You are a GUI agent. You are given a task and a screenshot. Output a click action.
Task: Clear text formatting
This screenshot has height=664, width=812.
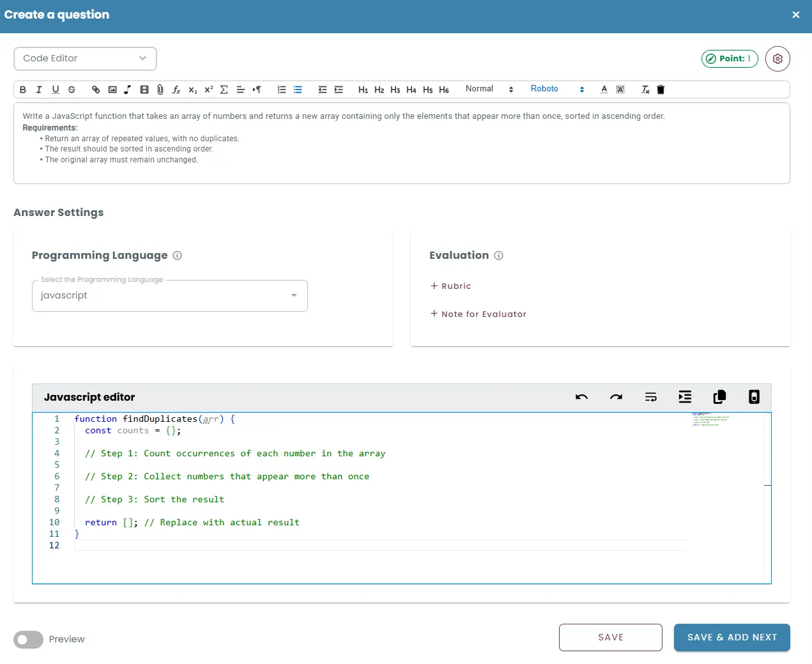(x=645, y=89)
